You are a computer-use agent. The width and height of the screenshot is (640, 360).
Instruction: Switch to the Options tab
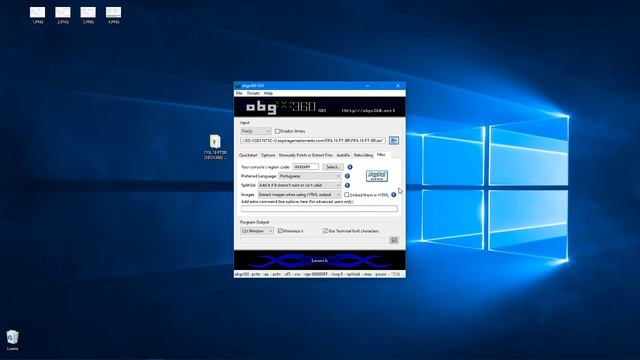(x=268, y=155)
